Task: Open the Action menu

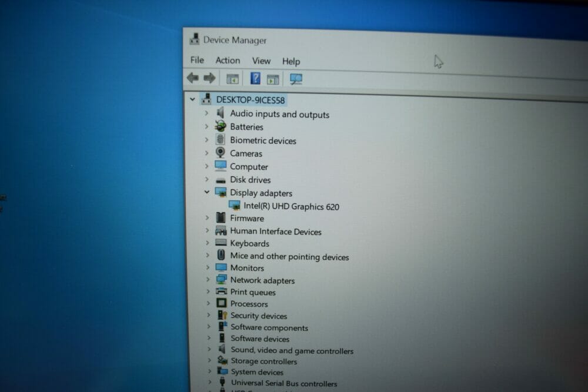Action: point(228,61)
